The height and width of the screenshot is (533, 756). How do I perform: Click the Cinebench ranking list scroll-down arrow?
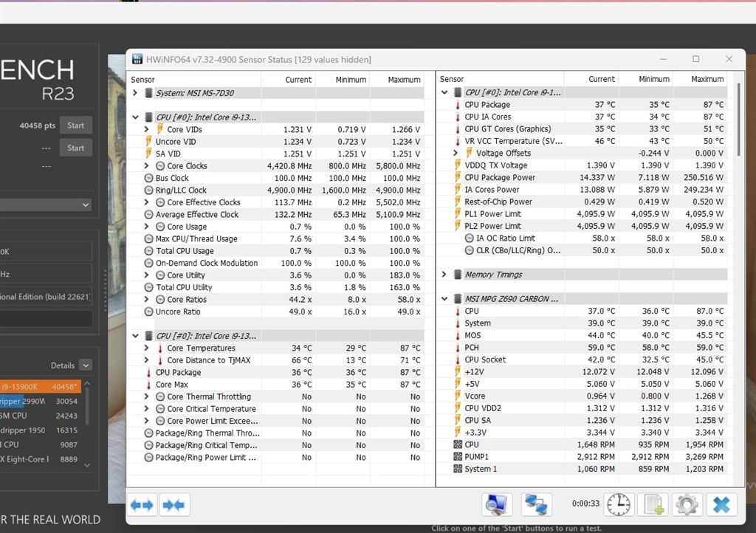(87, 466)
